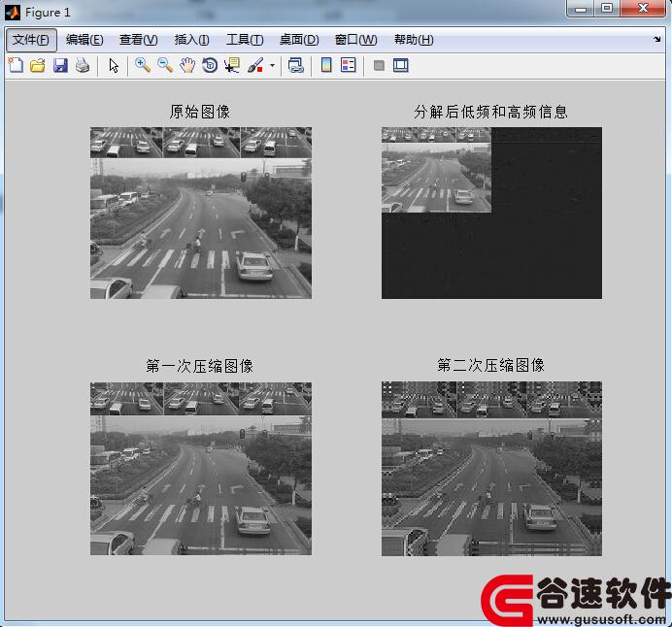
Task: Open the 工具(T) menu
Action: pos(245,40)
